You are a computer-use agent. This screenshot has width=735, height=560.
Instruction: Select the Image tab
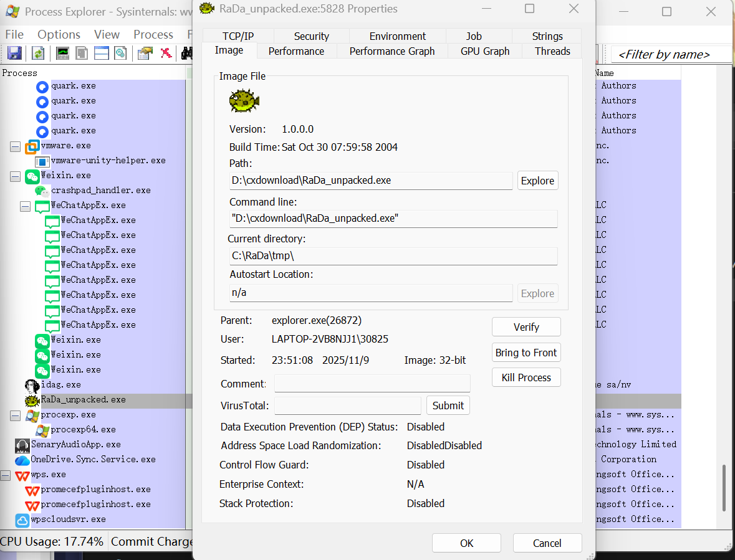point(229,50)
